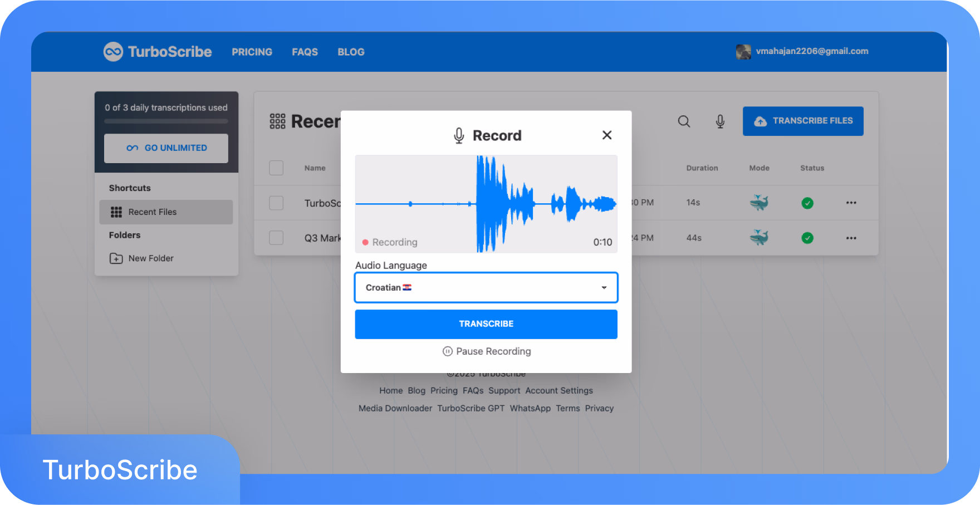Click the blue audio waveform display
Image resolution: width=980 pixels, height=505 pixels.
point(486,204)
